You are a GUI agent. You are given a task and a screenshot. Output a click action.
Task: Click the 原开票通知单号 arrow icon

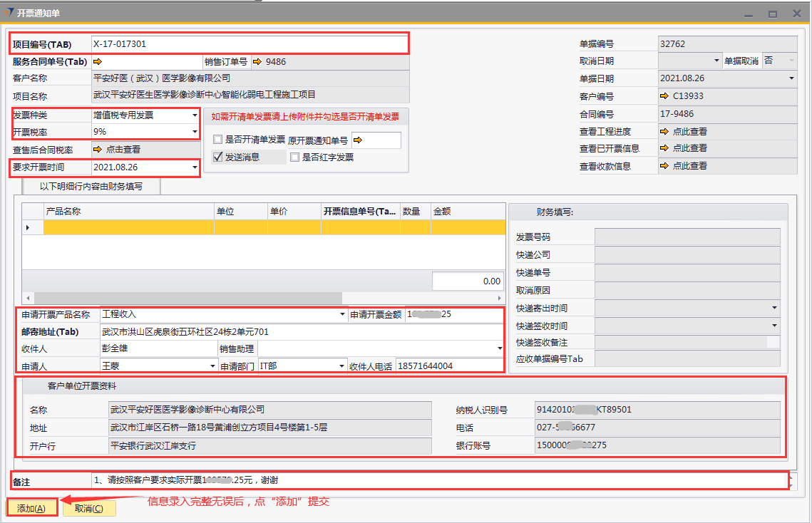358,140
